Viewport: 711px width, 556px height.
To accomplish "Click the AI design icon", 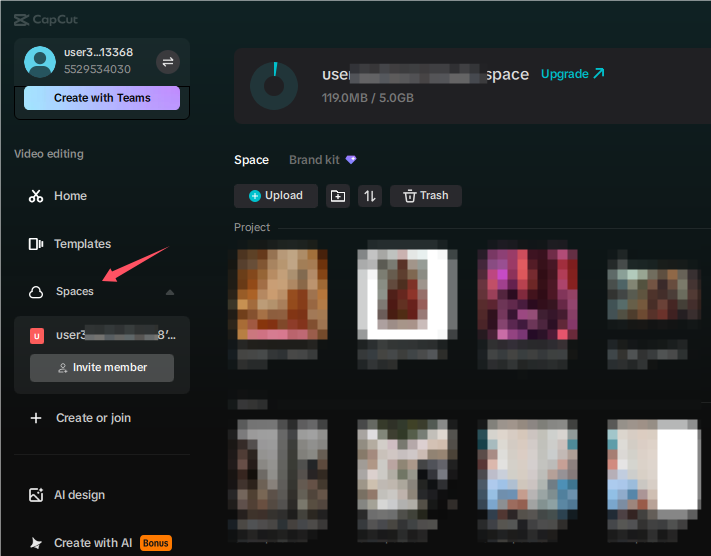I will click(x=36, y=495).
